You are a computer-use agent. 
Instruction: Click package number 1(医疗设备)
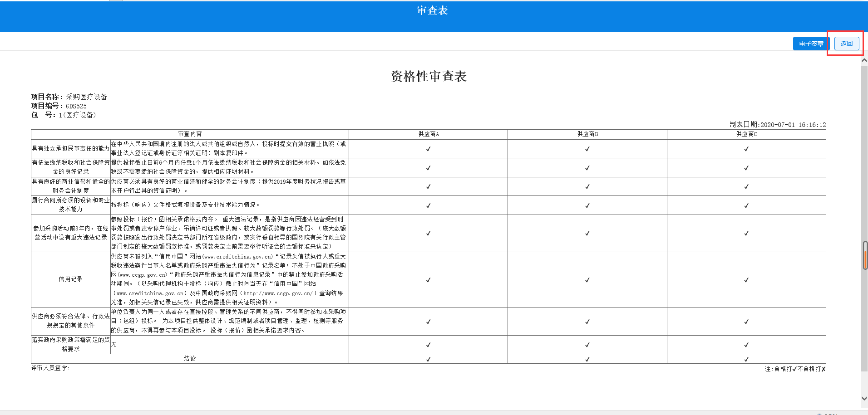tap(77, 115)
